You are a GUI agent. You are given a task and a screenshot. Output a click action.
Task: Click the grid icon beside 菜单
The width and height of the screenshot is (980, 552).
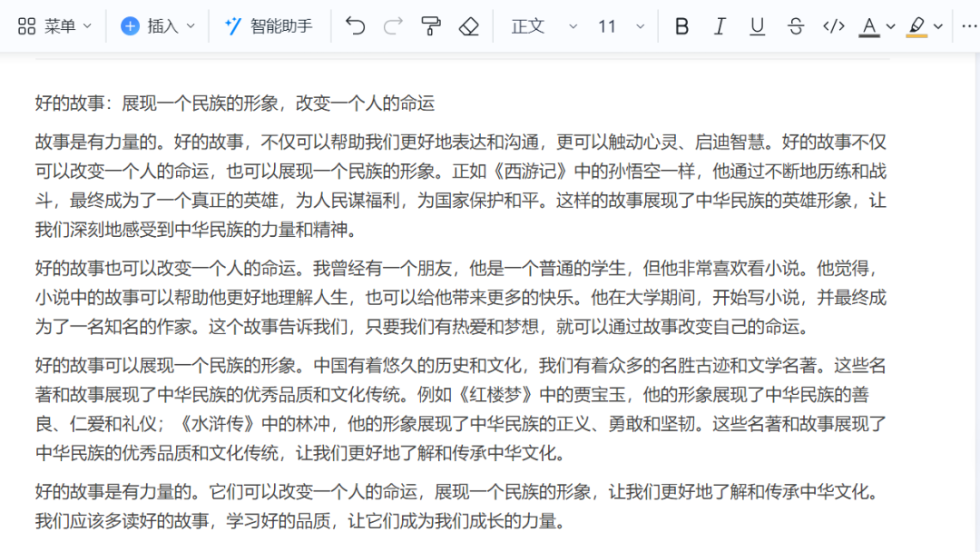26,26
